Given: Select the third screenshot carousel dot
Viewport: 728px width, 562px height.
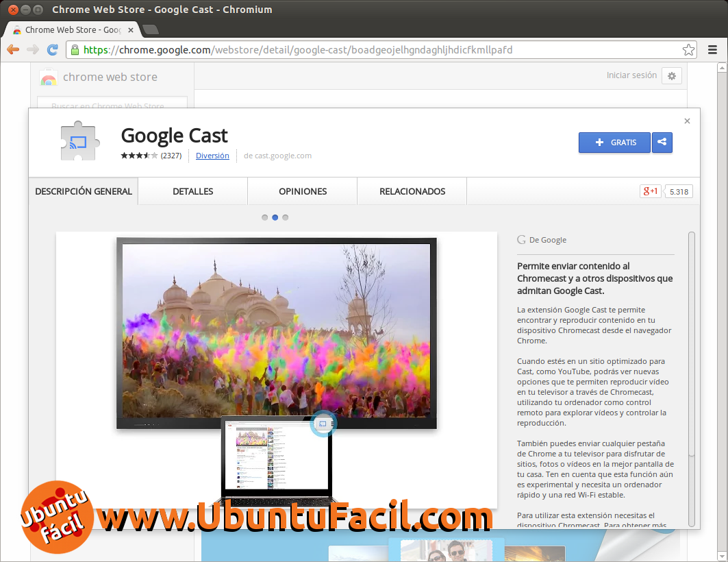Looking at the screenshot, I should click(286, 217).
